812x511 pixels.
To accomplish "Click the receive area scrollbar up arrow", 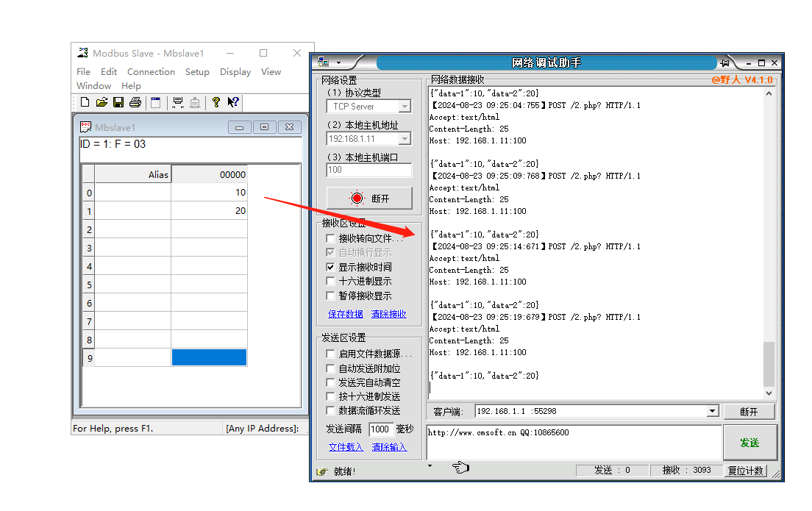I will (769, 93).
